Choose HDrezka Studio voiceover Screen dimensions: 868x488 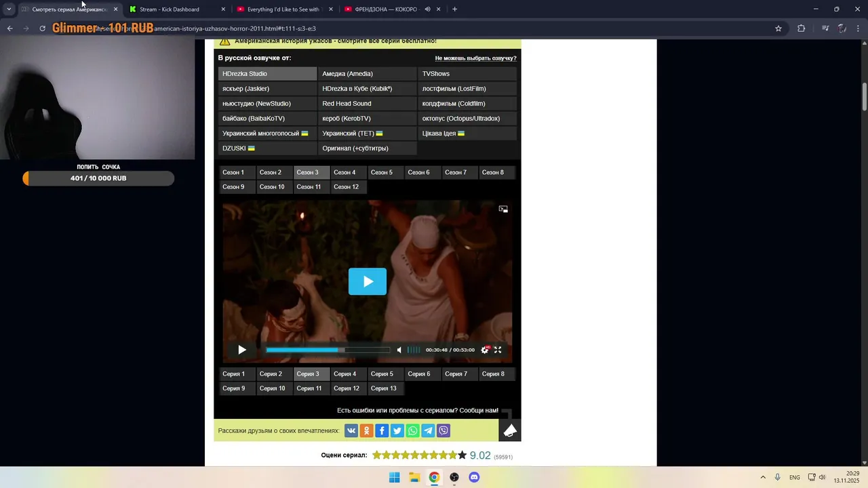(267, 73)
